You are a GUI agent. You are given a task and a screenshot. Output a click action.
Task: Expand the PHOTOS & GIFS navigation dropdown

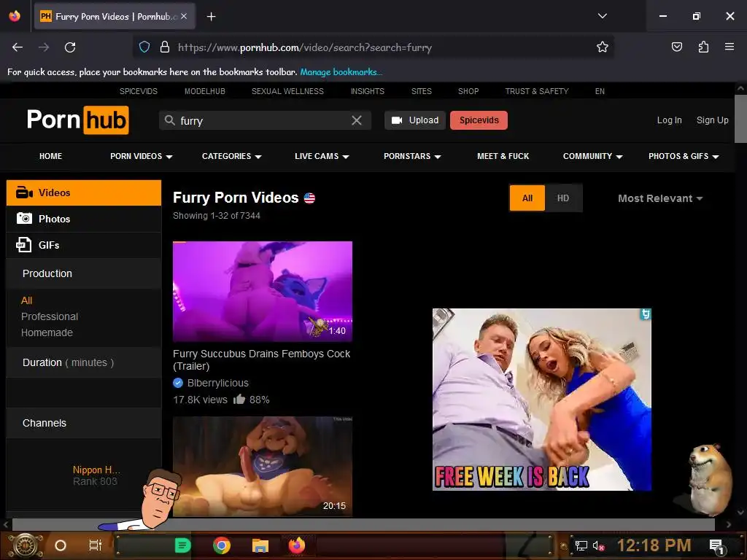point(684,156)
